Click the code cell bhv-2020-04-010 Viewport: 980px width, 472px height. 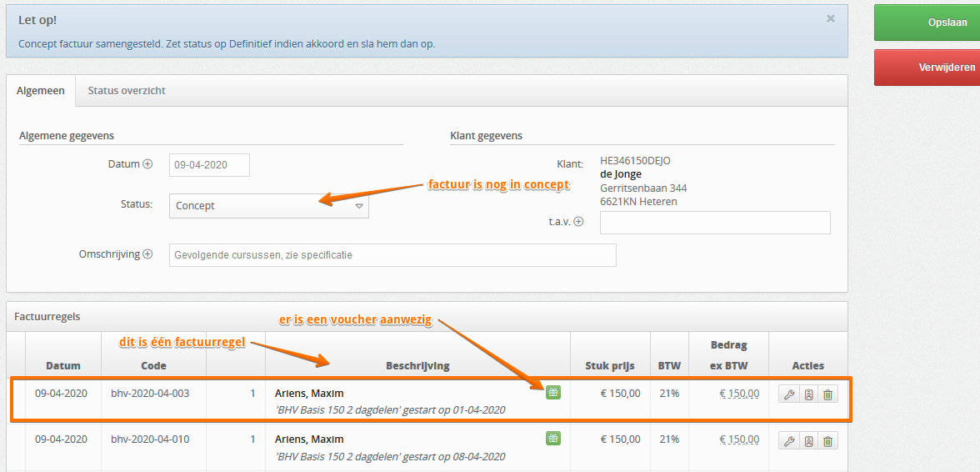click(x=150, y=439)
